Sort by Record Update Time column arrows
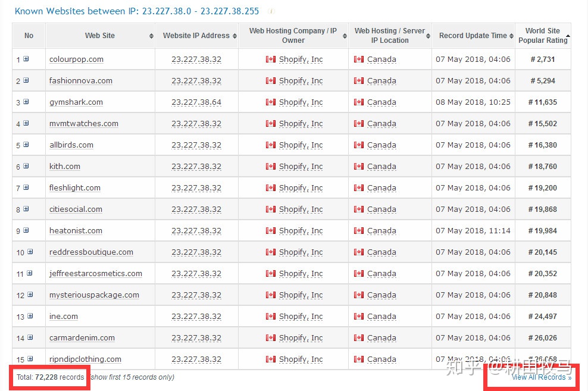Viewport: 588px width, 391px height. pyautogui.click(x=511, y=36)
